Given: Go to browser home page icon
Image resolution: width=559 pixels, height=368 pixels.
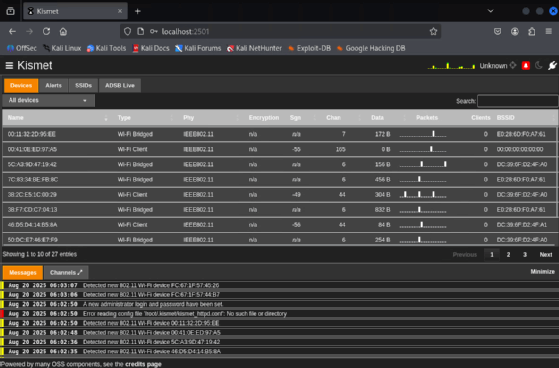Looking at the screenshot, I should coord(63,31).
